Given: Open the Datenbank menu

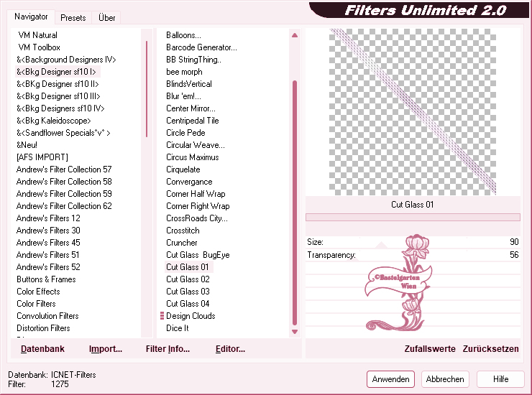Looking at the screenshot, I should click(42, 349).
